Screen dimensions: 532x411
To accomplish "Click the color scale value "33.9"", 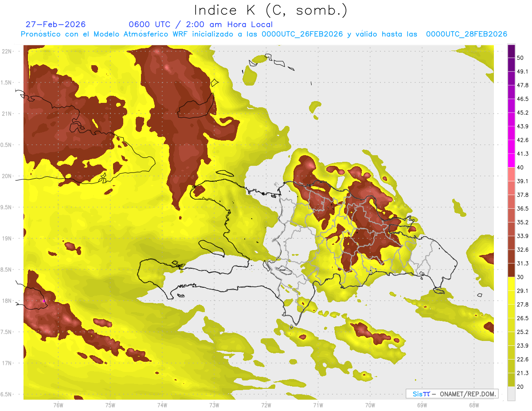I will (523, 236).
